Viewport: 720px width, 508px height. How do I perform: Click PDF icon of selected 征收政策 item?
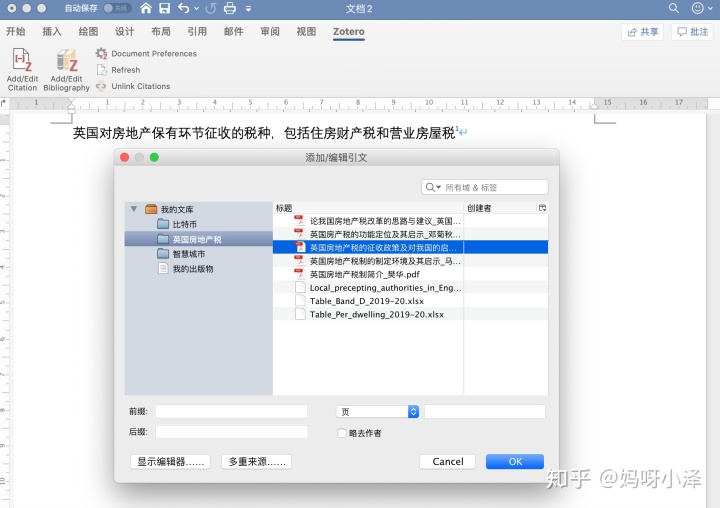click(299, 248)
